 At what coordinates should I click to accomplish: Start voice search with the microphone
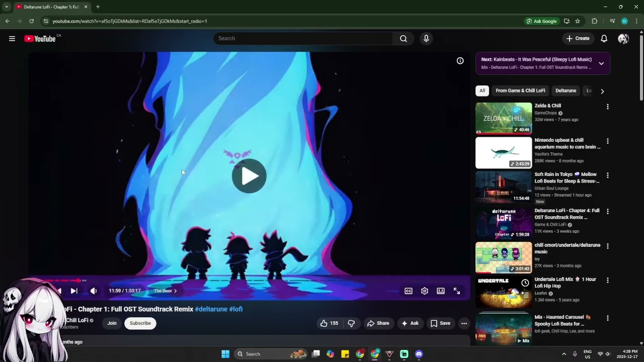(x=426, y=39)
